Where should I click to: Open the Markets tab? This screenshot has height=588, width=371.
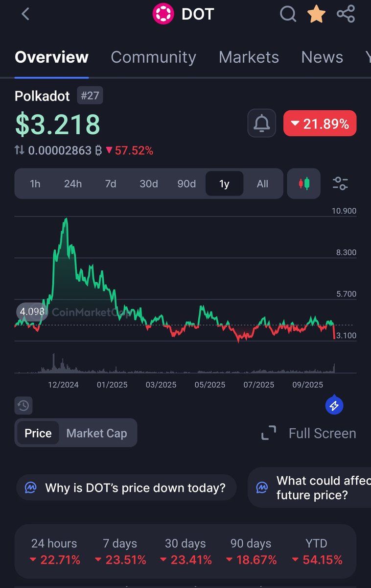(x=249, y=57)
